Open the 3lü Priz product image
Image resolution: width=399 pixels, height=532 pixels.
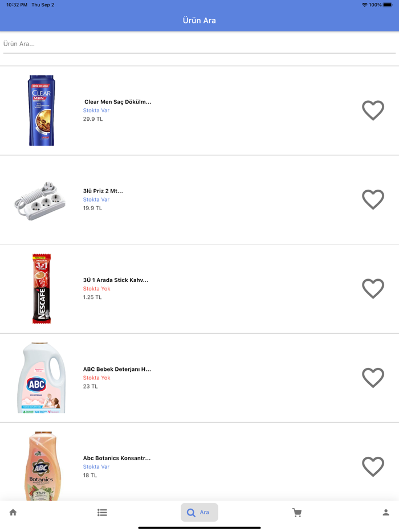tap(40, 200)
